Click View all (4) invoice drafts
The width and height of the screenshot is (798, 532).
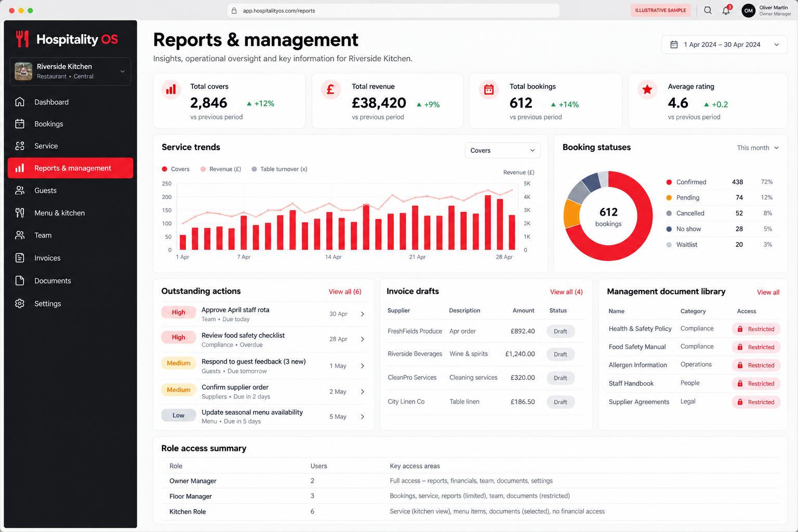(566, 292)
